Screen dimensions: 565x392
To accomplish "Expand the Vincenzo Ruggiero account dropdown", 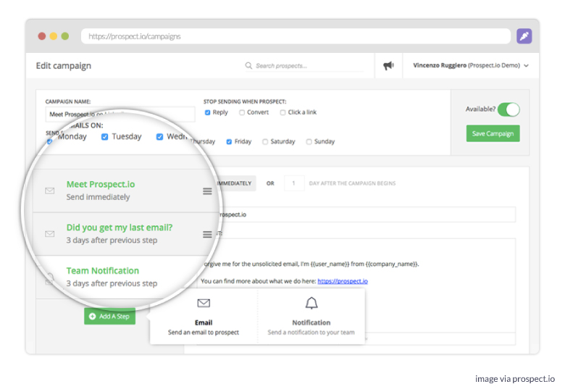I will tap(471, 65).
